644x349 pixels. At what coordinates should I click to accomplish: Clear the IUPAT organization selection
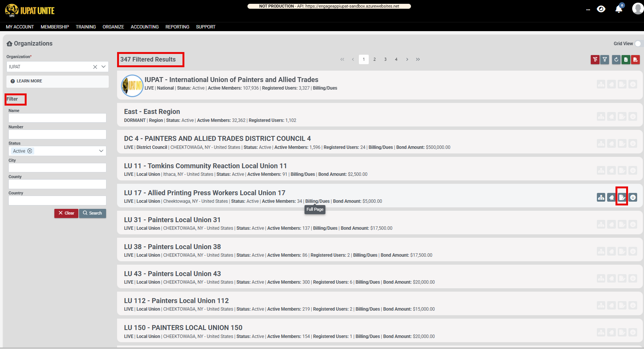click(95, 67)
